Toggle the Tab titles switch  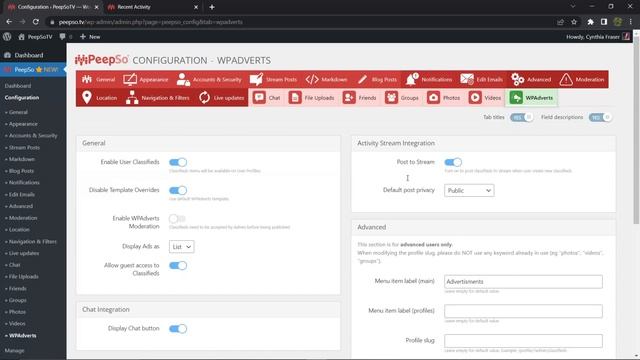(521, 117)
